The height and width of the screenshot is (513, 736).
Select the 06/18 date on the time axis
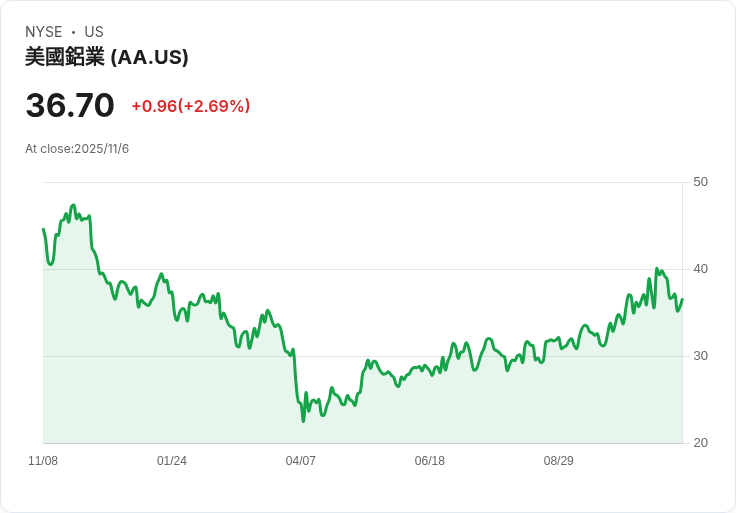430,461
